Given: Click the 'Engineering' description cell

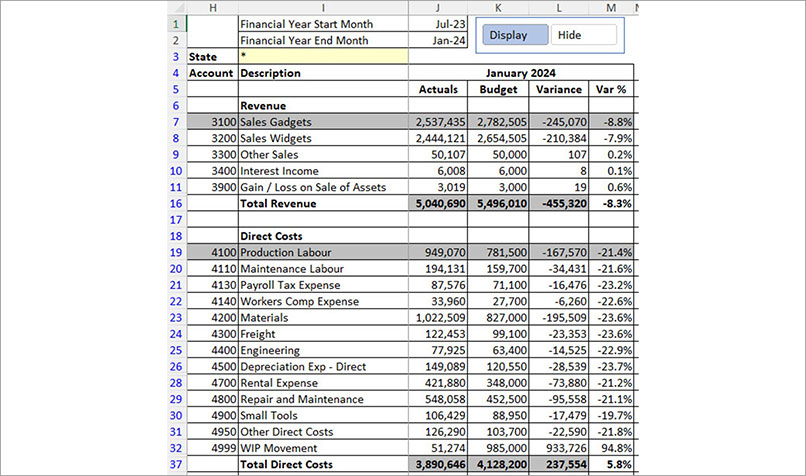Looking at the screenshot, I should (323, 350).
